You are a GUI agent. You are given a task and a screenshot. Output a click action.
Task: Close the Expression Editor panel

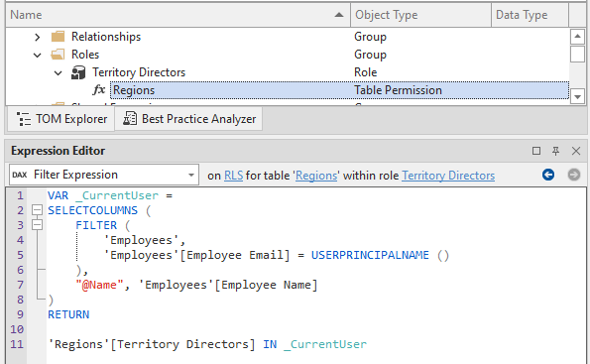[x=576, y=151]
